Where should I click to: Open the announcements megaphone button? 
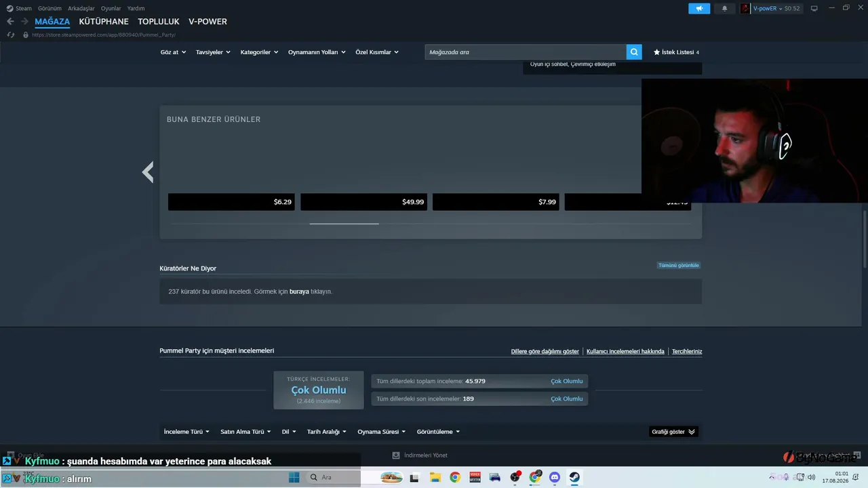[x=699, y=8]
